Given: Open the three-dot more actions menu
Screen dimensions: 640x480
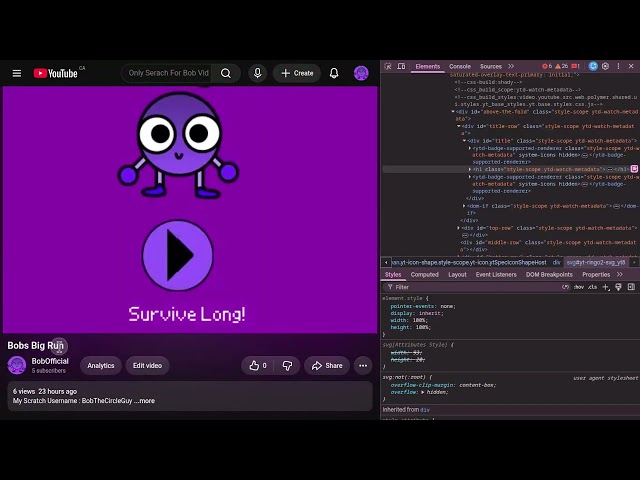Looking at the screenshot, I should tap(363, 366).
